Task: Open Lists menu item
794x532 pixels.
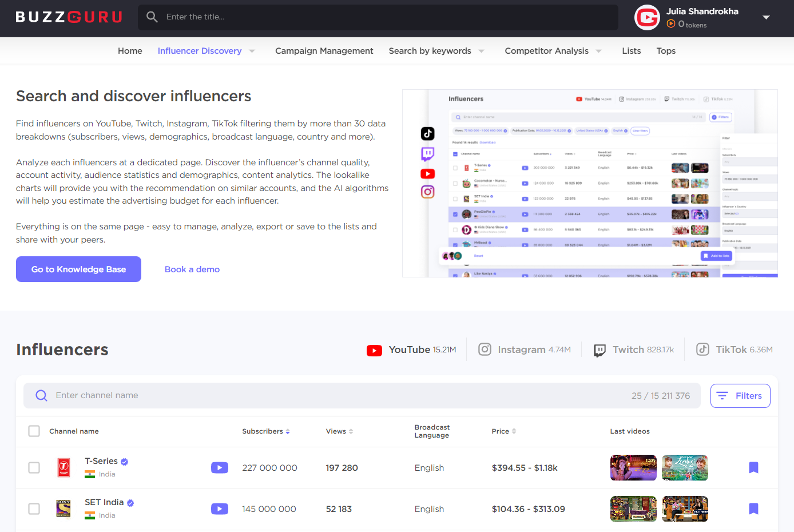Action: click(x=632, y=51)
